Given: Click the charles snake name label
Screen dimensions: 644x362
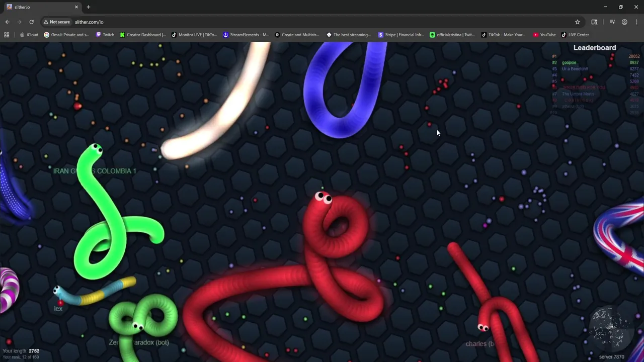Looking at the screenshot, I should click(479, 344).
